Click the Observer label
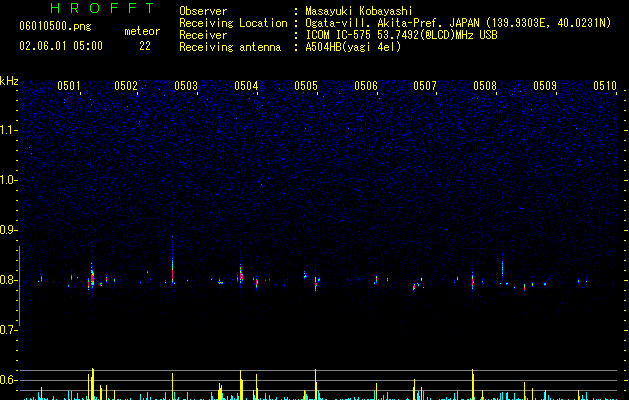 coord(203,11)
